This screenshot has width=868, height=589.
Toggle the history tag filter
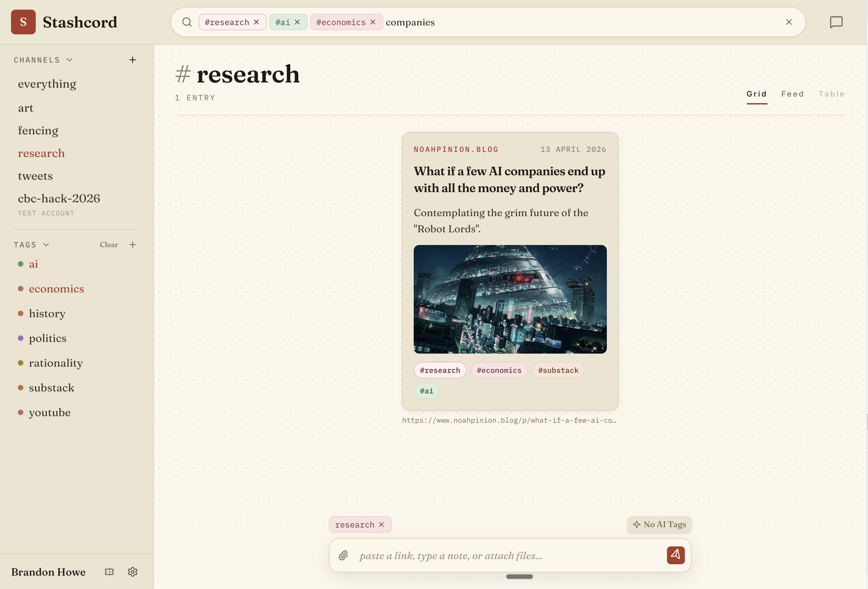coord(47,313)
